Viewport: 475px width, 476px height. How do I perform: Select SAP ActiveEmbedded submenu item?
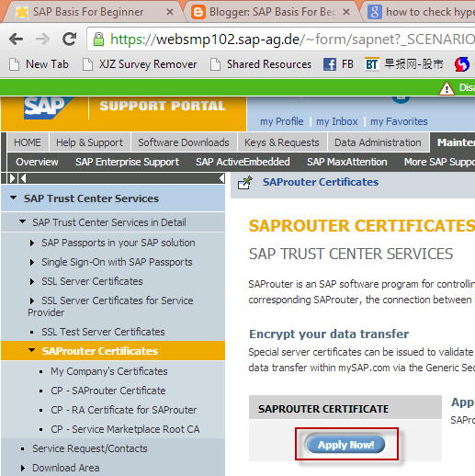pyautogui.click(x=243, y=162)
